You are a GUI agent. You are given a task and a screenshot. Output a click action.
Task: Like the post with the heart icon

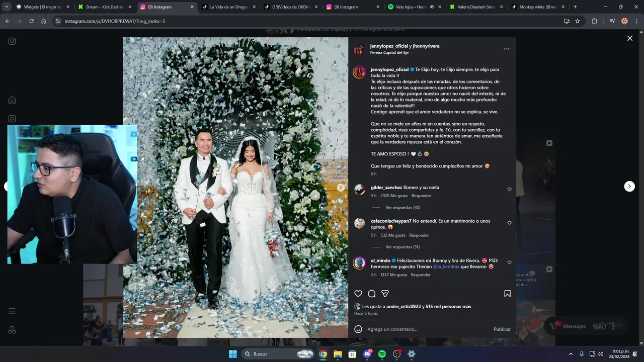click(358, 294)
